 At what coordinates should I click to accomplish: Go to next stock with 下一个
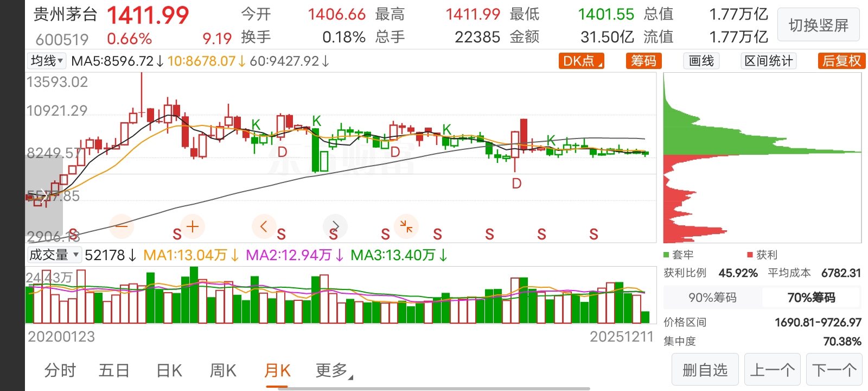click(x=834, y=370)
